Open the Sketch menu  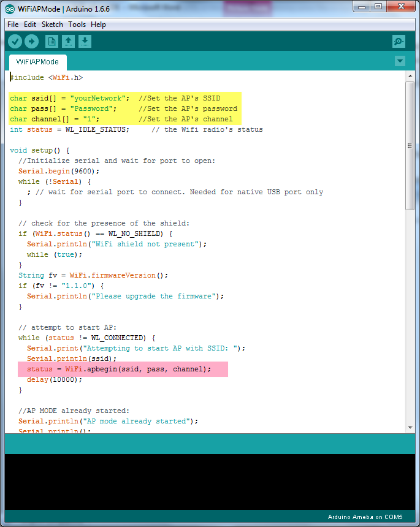52,25
